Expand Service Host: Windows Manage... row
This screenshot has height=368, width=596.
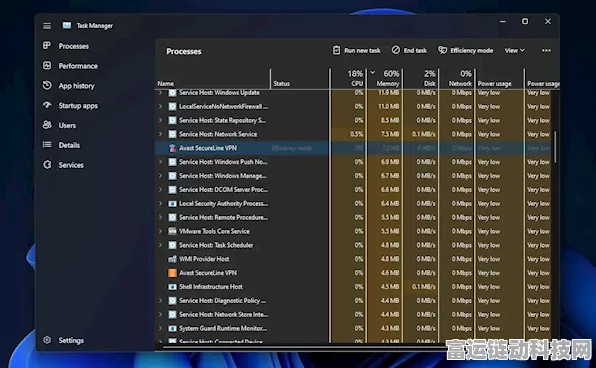pos(160,176)
